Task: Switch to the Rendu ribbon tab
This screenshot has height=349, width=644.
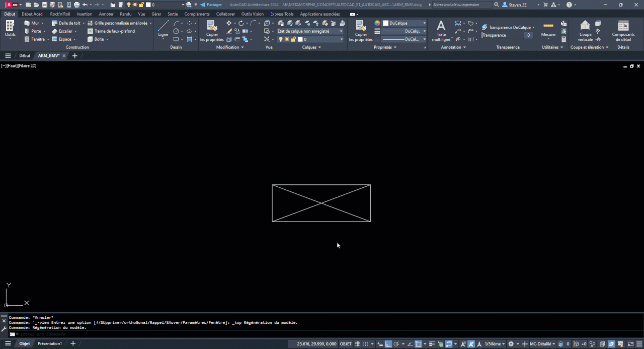Action: pos(126,14)
